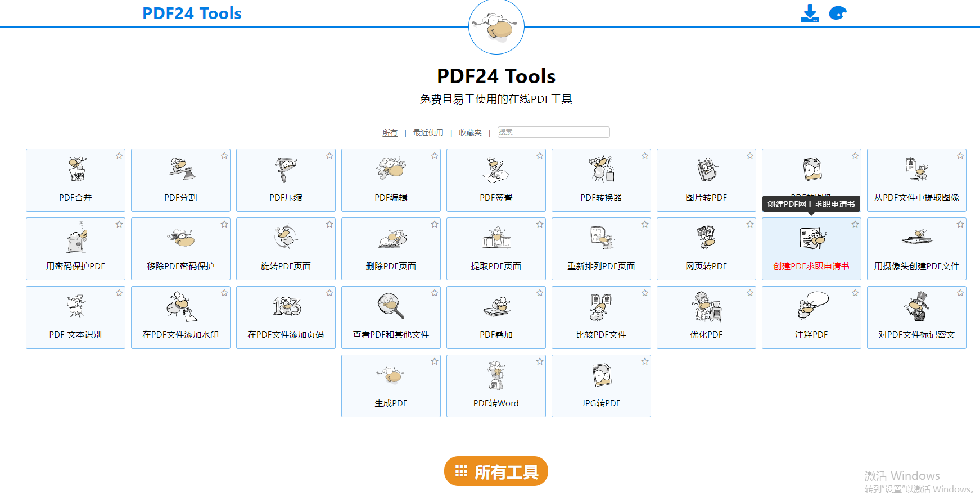Open the PDF编辑 edit tool
Screen dimensions: 980x495
[391, 180]
